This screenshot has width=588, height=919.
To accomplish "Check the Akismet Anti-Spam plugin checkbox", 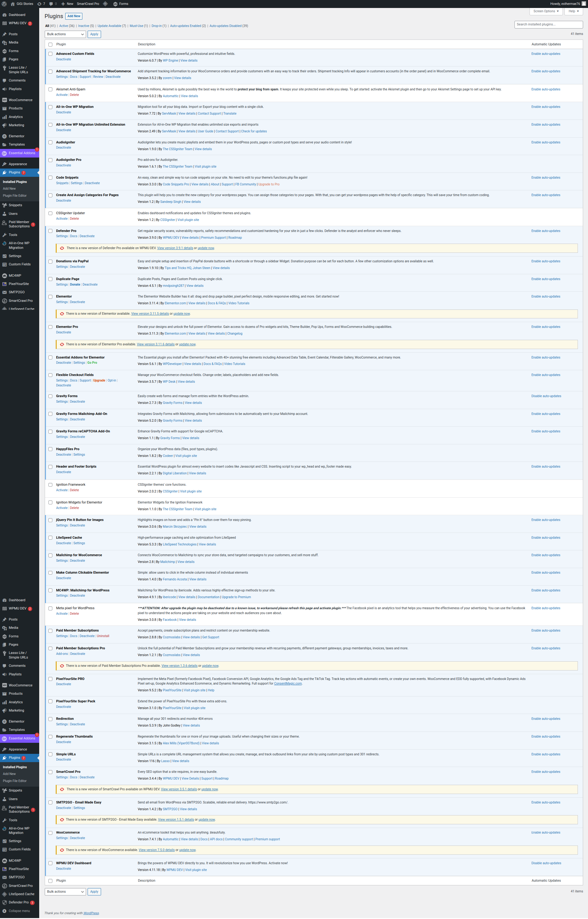I will tap(51, 89).
